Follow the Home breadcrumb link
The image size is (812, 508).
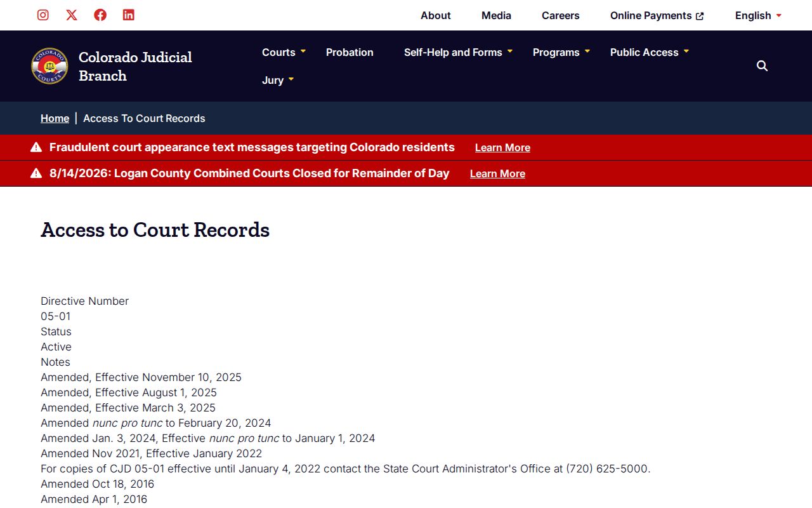click(x=55, y=118)
